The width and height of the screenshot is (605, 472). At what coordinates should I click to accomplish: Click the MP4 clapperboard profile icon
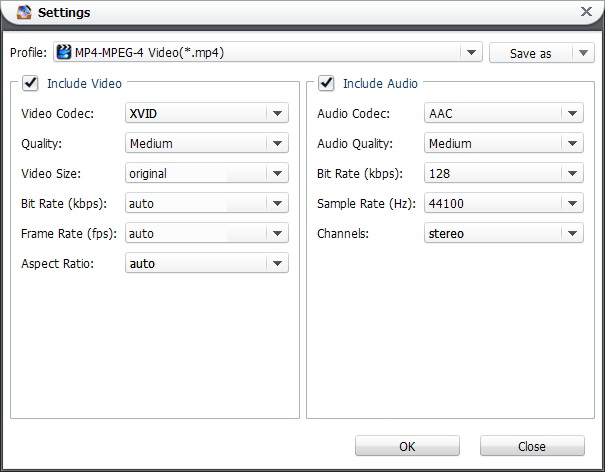[x=64, y=52]
